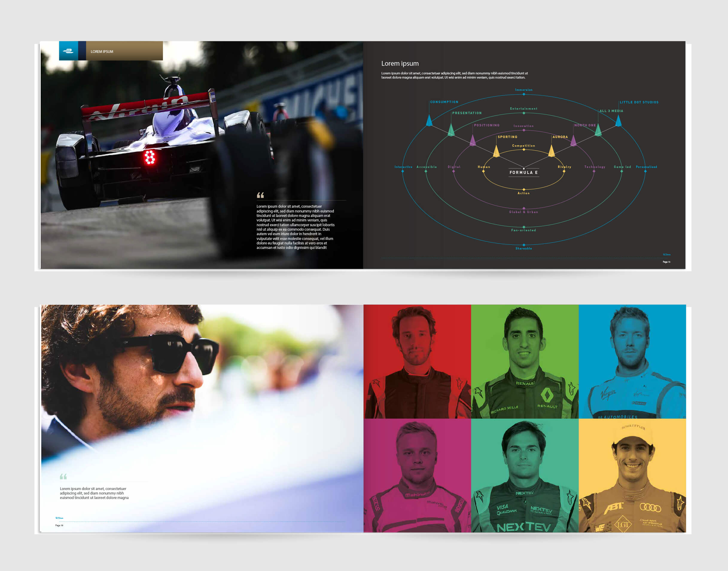Image resolution: width=728 pixels, height=571 pixels.
Task: Click the white quotation mark over car photo
Action: [260, 195]
